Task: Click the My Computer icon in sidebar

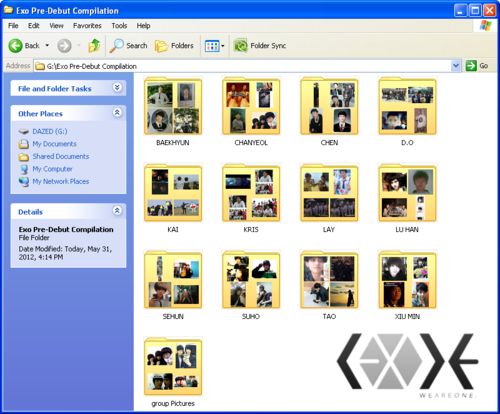Action: pos(24,169)
